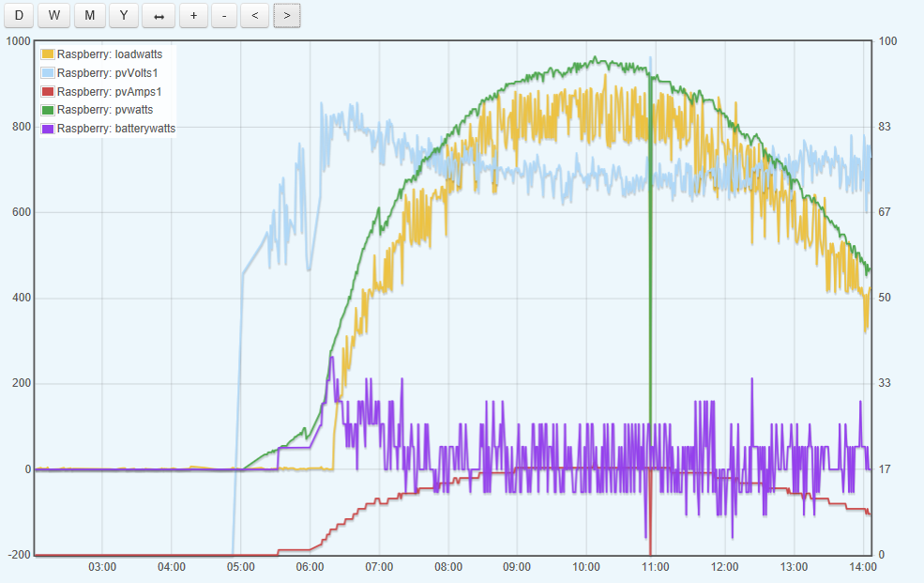Viewport: 924px width, 583px height.
Task: Zoom out with the minus button
Action: [223, 15]
